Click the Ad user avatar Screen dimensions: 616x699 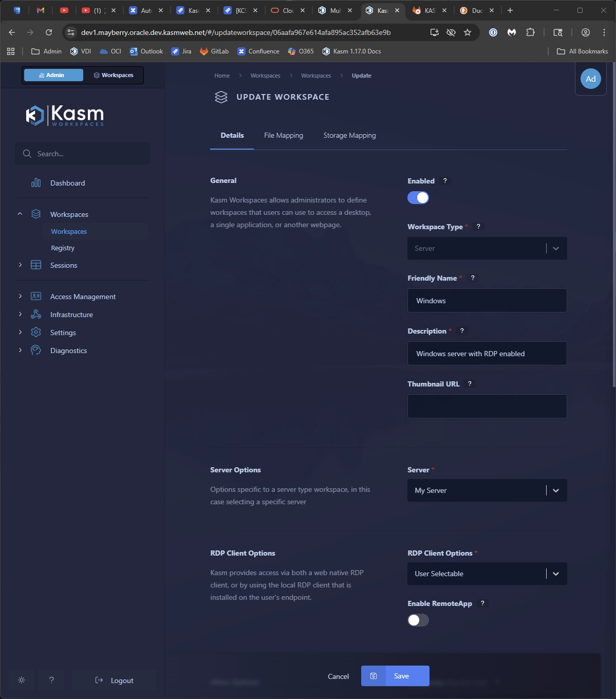591,79
